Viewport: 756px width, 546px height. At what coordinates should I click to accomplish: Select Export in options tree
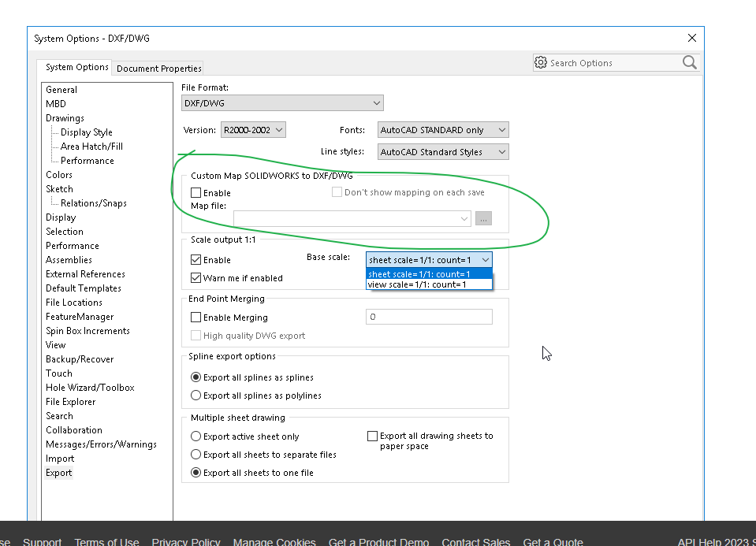pos(59,473)
